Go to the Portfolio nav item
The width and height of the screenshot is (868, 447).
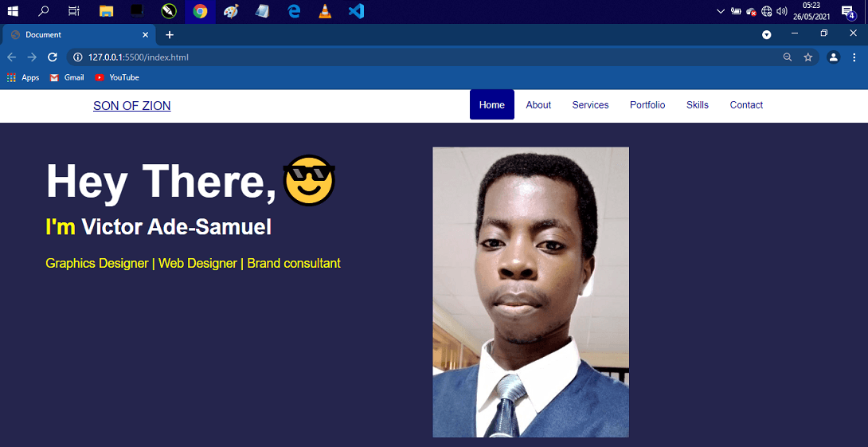[647, 105]
